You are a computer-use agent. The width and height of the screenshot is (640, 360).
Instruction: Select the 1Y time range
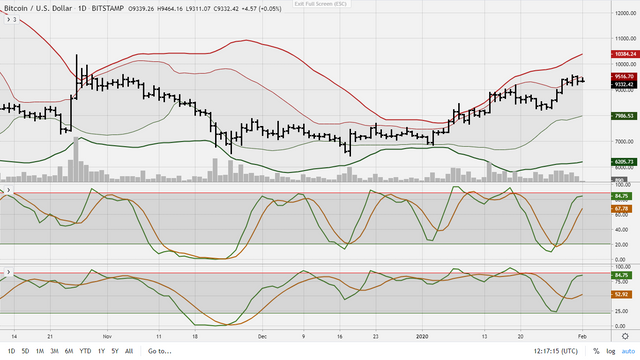point(101,351)
